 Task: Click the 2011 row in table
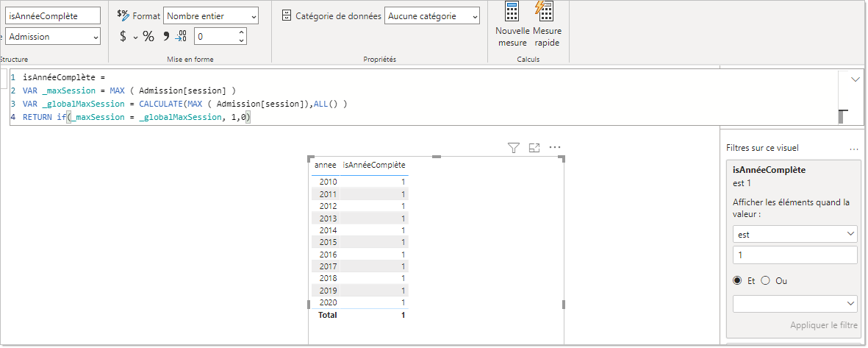[360, 194]
